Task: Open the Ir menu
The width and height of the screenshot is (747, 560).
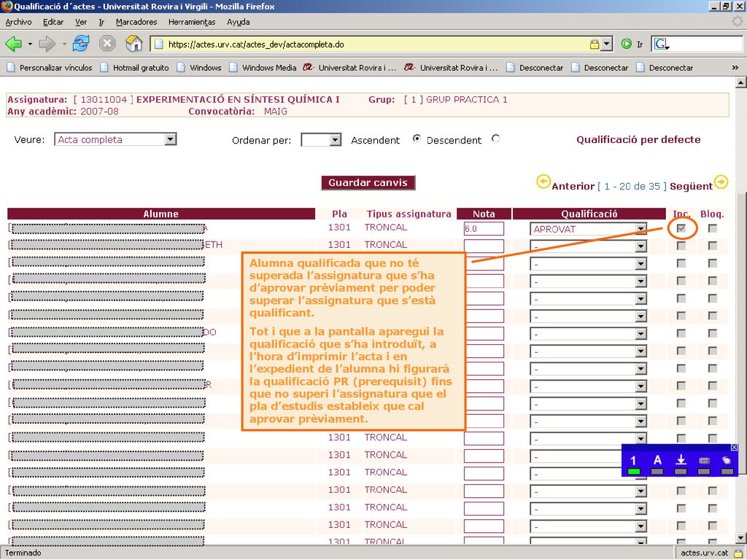Action: pos(101,22)
